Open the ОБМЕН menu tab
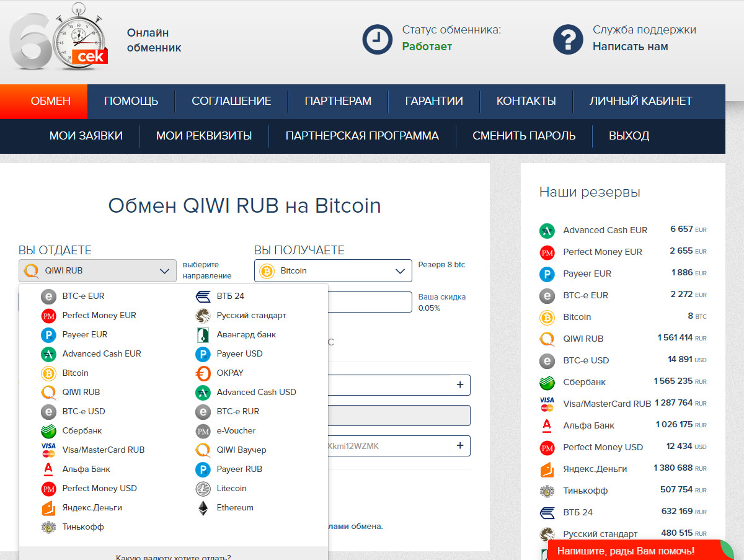This screenshot has height=560, width=744. (x=44, y=101)
